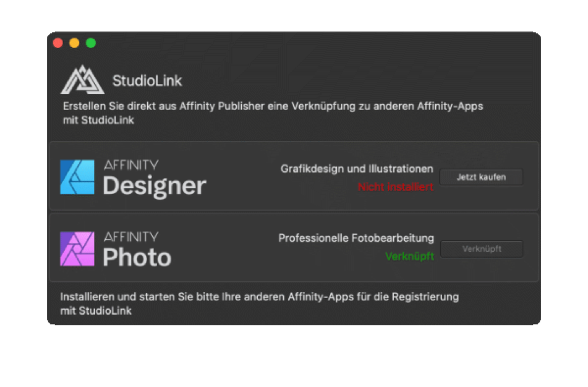Select the large "Photo" wordmark
588x387 pixels.
(137, 257)
